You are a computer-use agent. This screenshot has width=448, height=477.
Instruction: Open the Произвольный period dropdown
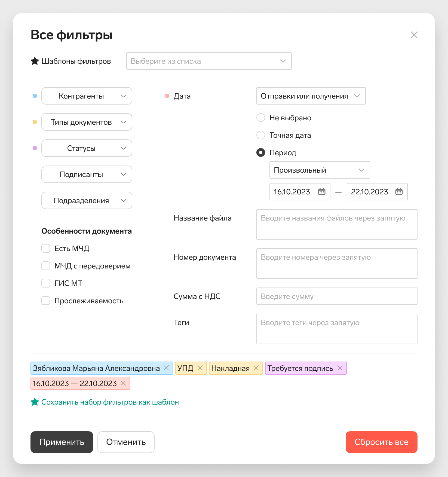tap(320, 170)
